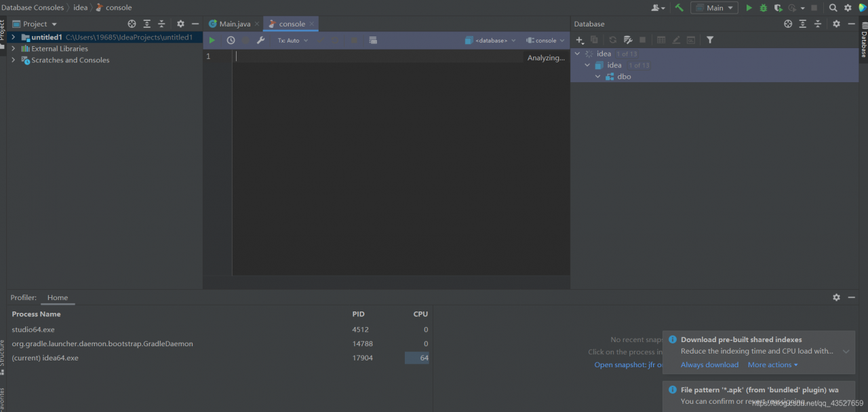Collapse all in Database panel header

[x=818, y=24]
